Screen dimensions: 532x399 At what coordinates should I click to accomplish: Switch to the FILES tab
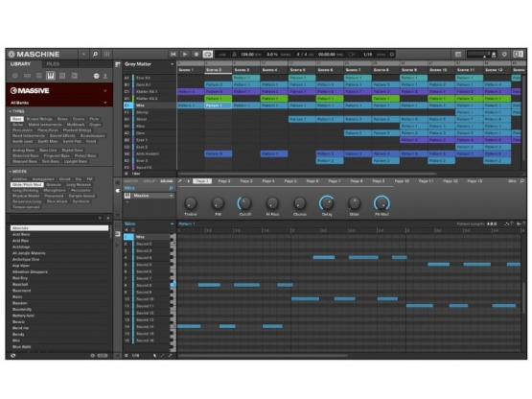tap(53, 64)
